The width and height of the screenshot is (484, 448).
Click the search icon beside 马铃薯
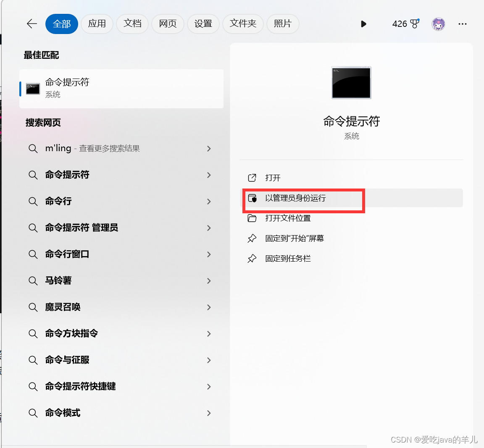[x=33, y=281]
